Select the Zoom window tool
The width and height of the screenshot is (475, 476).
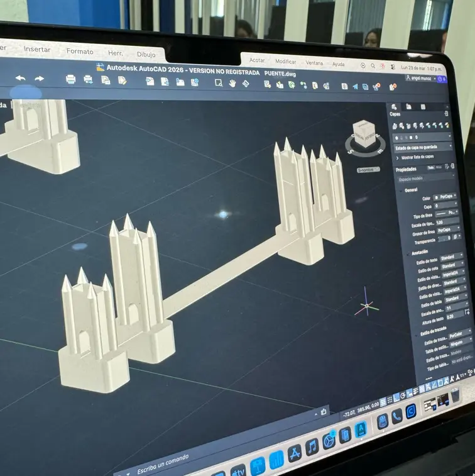pos(219,82)
